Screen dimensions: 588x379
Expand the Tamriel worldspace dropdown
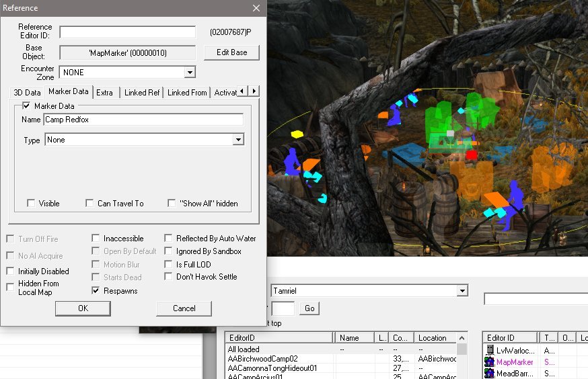(x=462, y=290)
